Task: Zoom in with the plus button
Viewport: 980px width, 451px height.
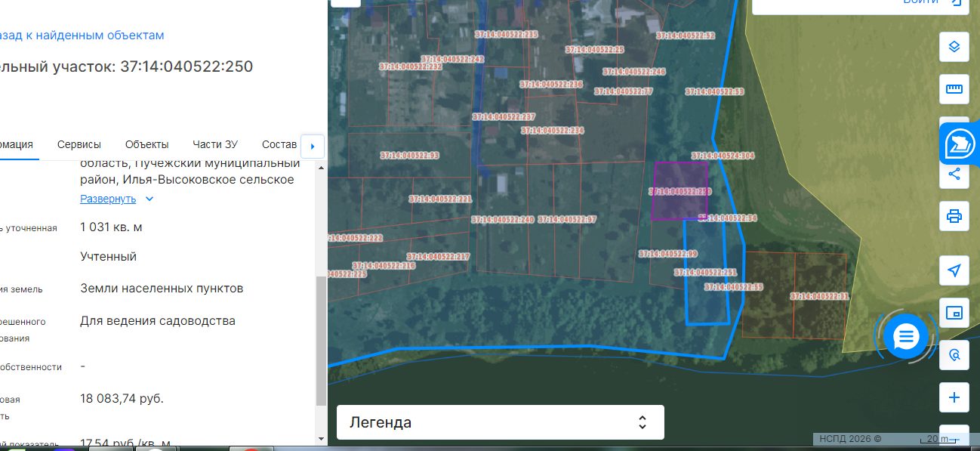Action: (954, 397)
